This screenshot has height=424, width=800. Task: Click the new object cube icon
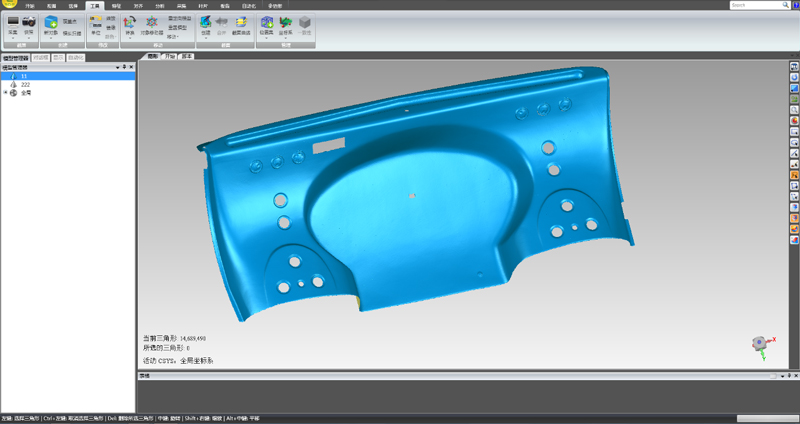(x=51, y=21)
